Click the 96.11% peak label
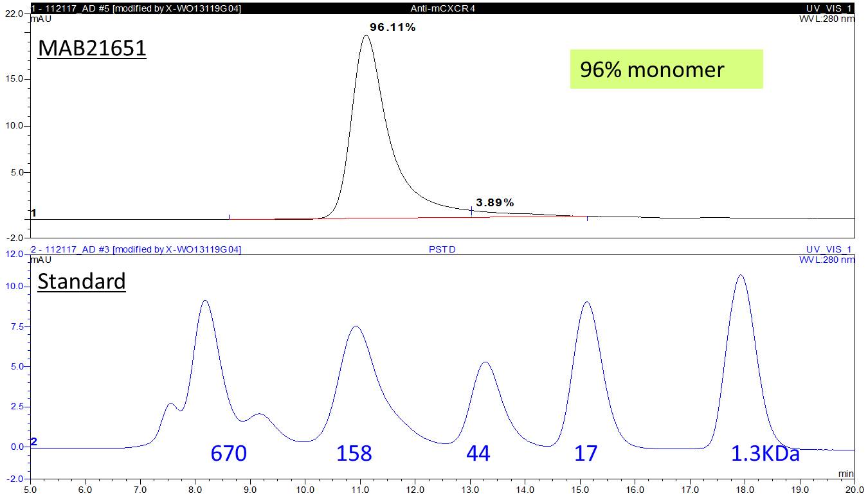The width and height of the screenshot is (868, 498). click(x=392, y=28)
